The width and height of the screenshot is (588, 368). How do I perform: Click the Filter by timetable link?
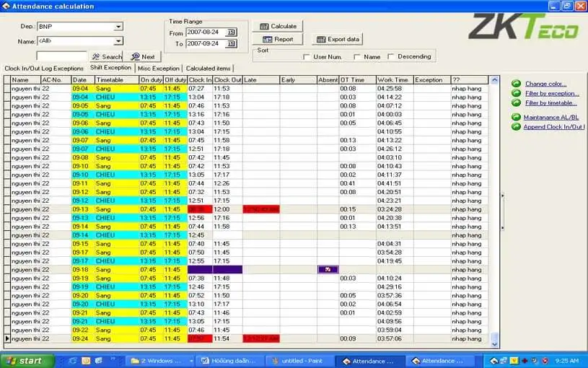coord(550,102)
